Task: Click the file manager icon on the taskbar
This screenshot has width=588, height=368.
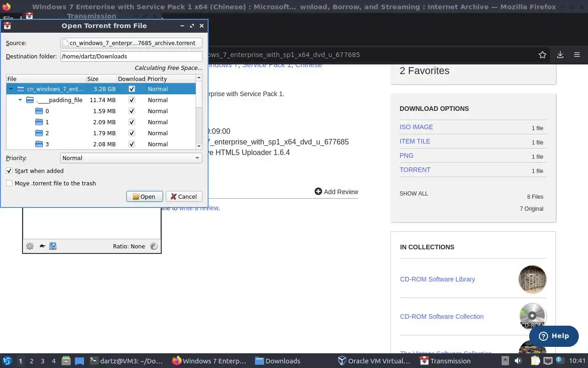Action: [66, 361]
